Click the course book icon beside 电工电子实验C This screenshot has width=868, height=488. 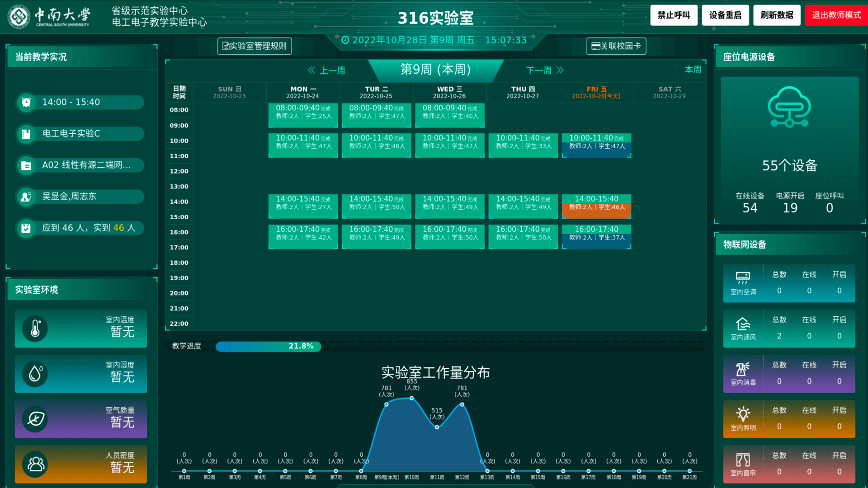(x=26, y=134)
